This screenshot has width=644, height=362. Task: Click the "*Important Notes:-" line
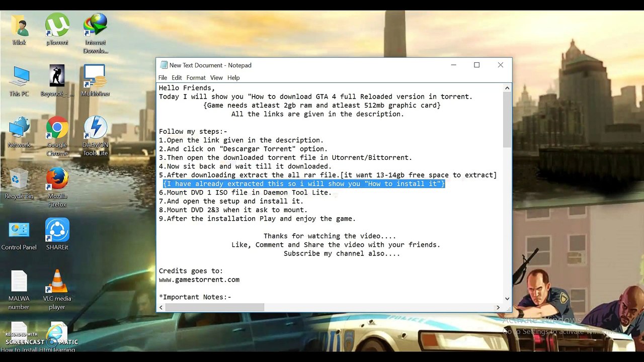pyautogui.click(x=195, y=297)
